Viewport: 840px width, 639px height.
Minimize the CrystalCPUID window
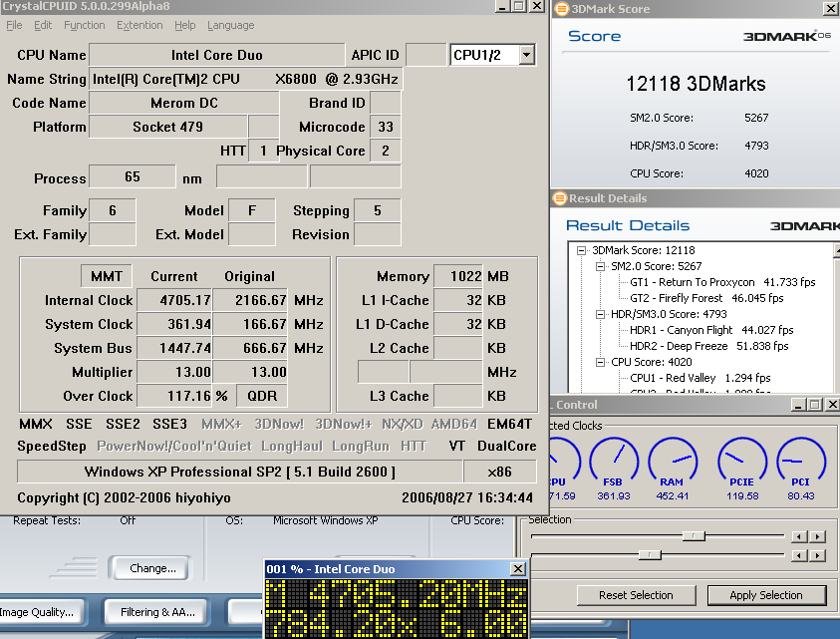coord(502,6)
